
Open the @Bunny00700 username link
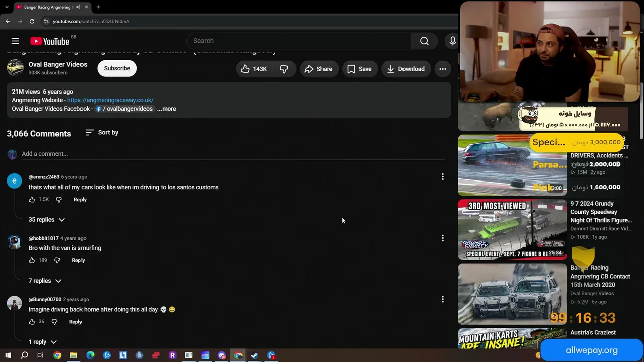pyautogui.click(x=45, y=300)
